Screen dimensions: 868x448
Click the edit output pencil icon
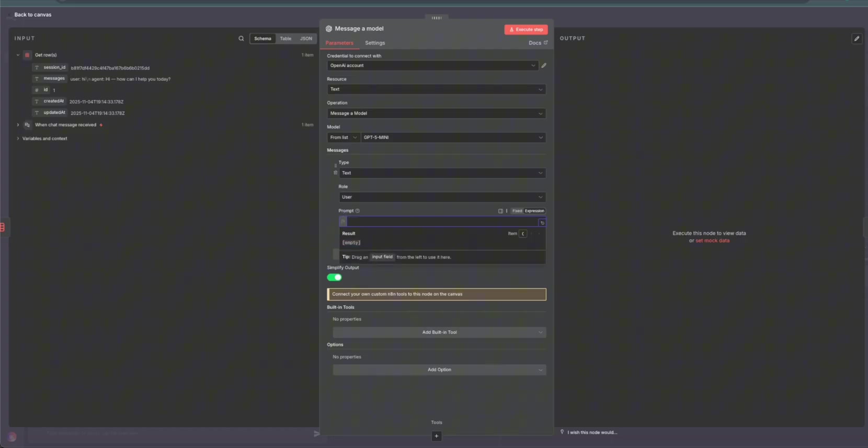[856, 39]
